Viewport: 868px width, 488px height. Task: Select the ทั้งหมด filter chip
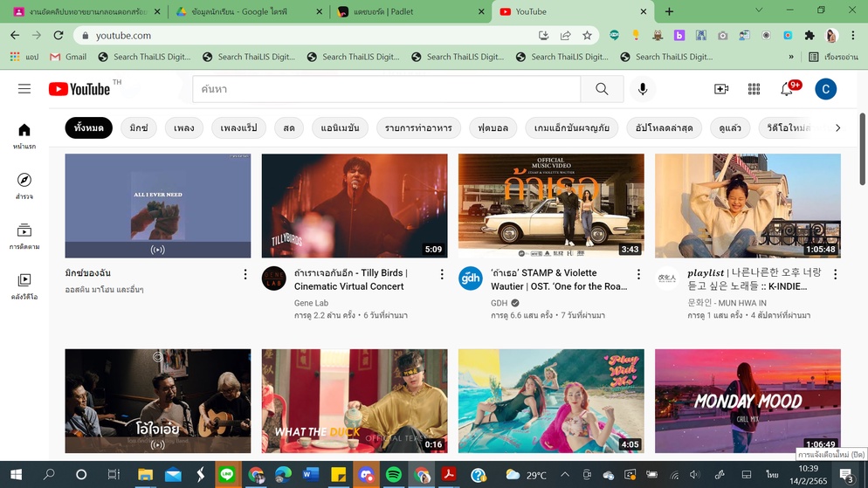pos(88,127)
